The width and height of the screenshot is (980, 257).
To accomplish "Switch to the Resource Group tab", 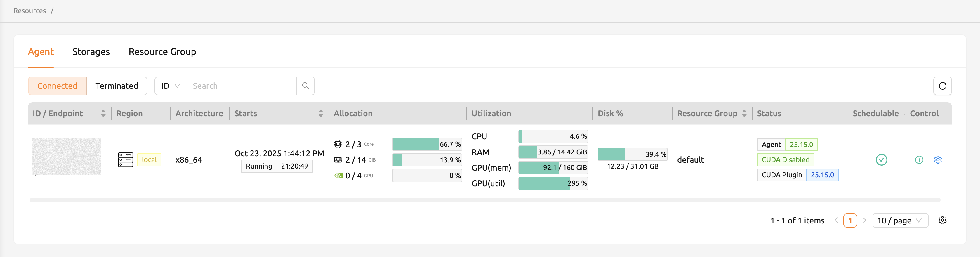I will pyautogui.click(x=162, y=52).
